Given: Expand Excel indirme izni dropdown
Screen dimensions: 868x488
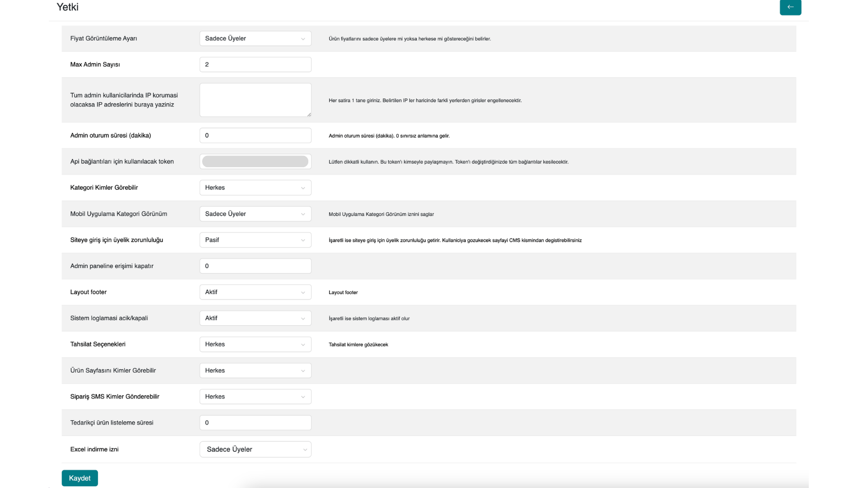Looking at the screenshot, I should 255,450.
